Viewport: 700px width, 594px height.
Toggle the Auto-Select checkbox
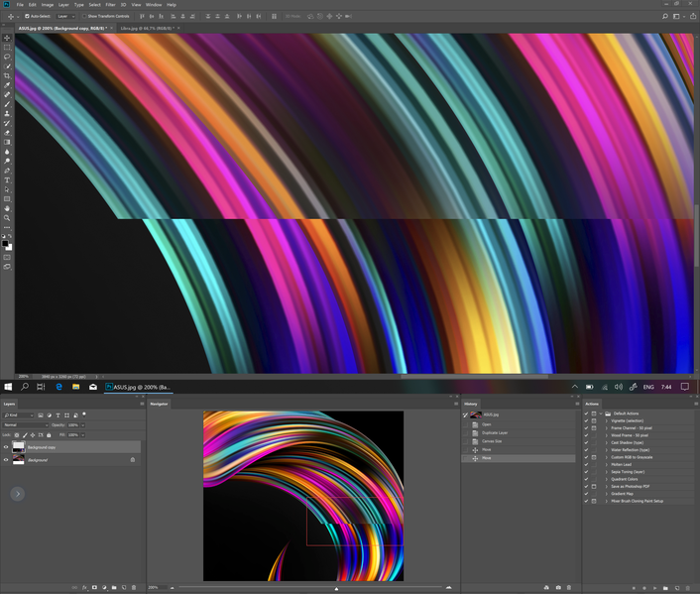coord(27,17)
